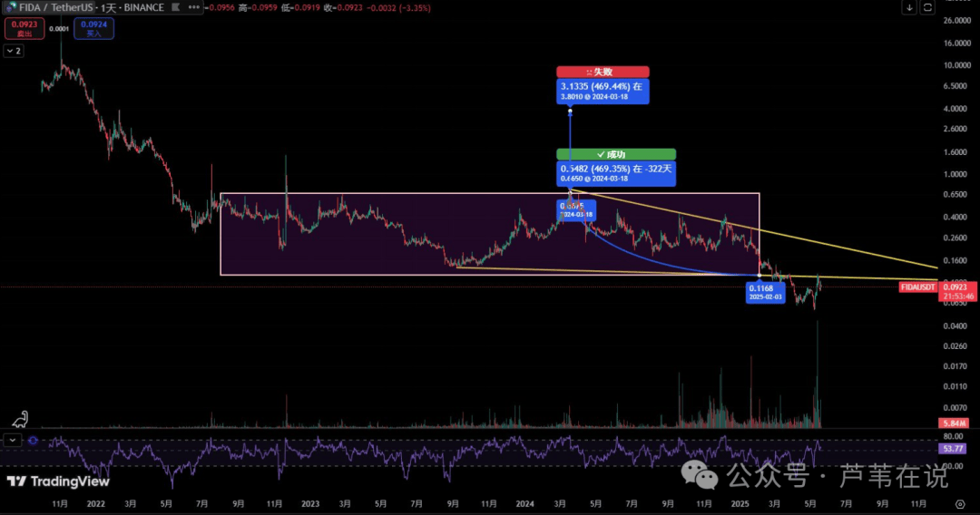Image resolution: width=980 pixels, height=515 pixels.
Task: Click the dinosaur drawing icon at lower left
Action: 21,418
